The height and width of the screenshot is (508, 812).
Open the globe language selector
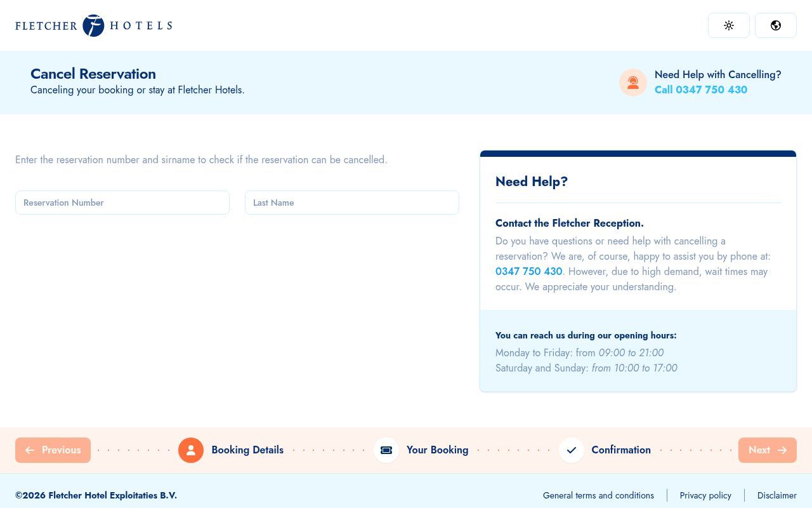776,25
